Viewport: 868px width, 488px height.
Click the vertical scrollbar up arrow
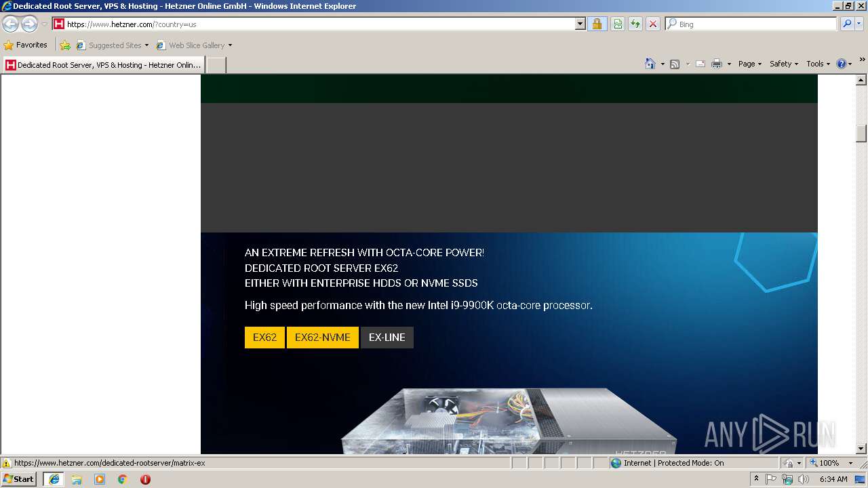pos(862,80)
